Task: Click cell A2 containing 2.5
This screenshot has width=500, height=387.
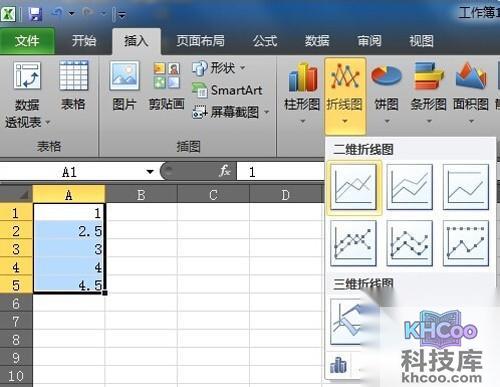Action: pos(69,231)
